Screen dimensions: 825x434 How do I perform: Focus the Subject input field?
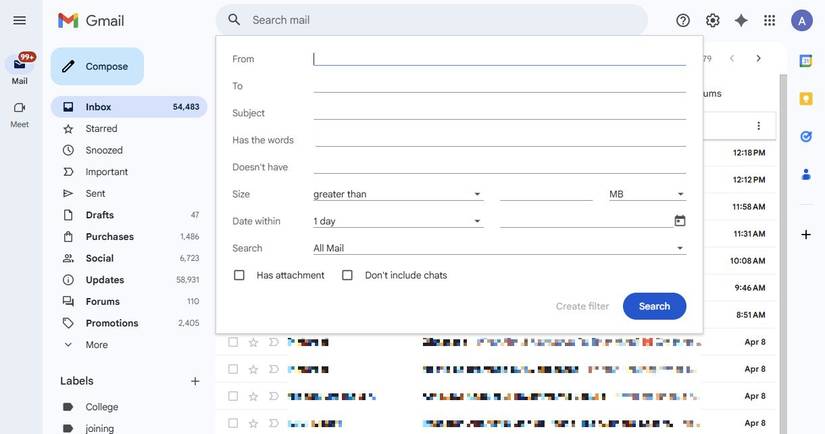point(499,113)
